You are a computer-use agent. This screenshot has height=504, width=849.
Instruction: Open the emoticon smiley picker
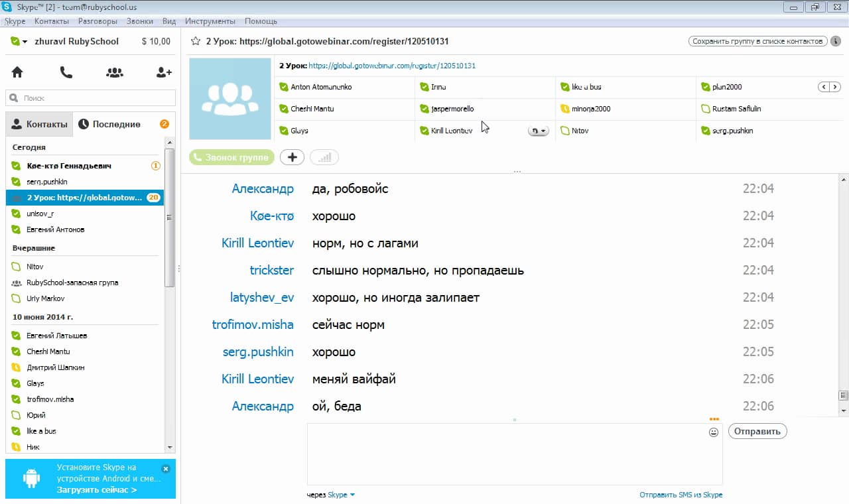714,432
